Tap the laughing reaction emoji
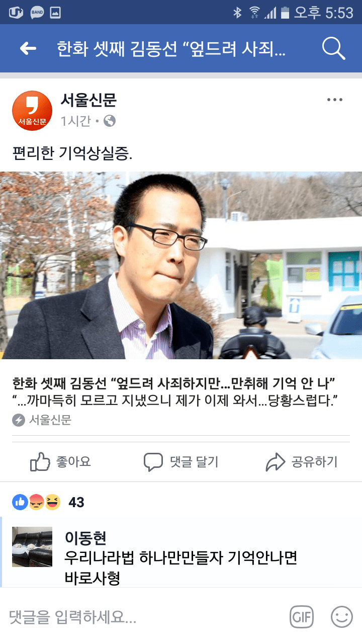This screenshot has height=644, width=362. point(52,502)
